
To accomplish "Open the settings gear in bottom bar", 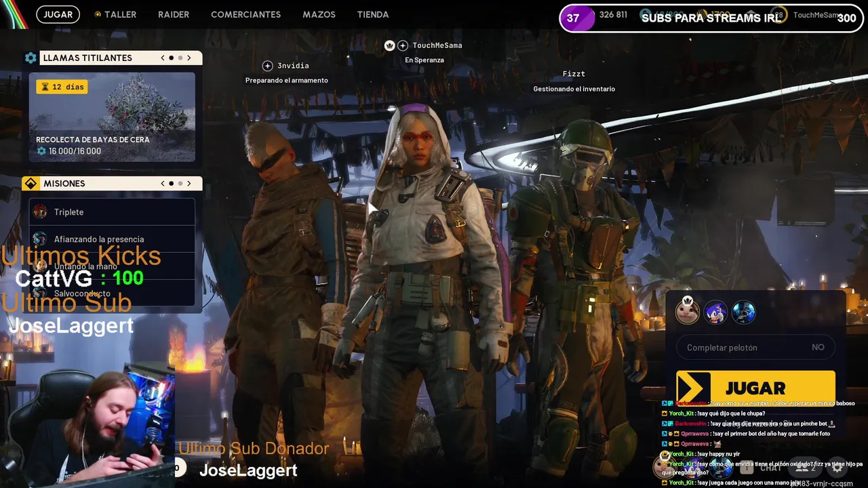I will (837, 467).
